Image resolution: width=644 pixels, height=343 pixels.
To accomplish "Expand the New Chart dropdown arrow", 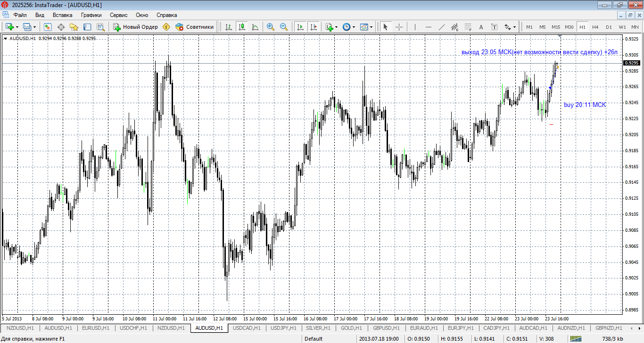I will pyautogui.click(x=17, y=27).
